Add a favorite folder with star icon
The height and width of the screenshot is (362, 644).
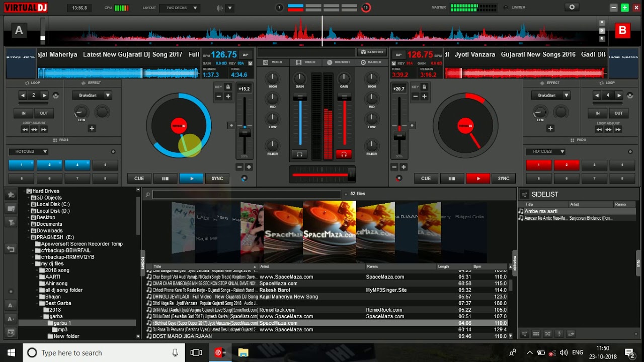coord(10,194)
